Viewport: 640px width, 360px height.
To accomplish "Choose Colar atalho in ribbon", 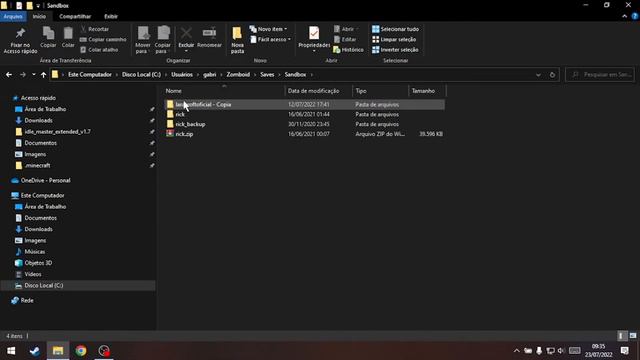I will point(99,50).
